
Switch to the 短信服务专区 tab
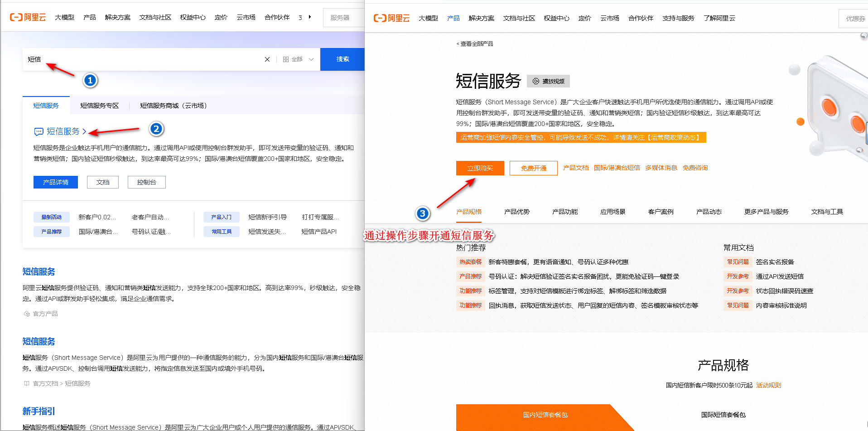[99, 106]
